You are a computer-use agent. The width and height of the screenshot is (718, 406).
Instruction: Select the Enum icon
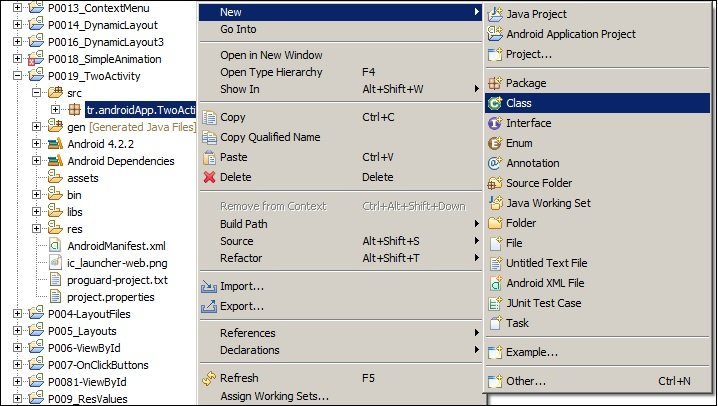(x=494, y=143)
